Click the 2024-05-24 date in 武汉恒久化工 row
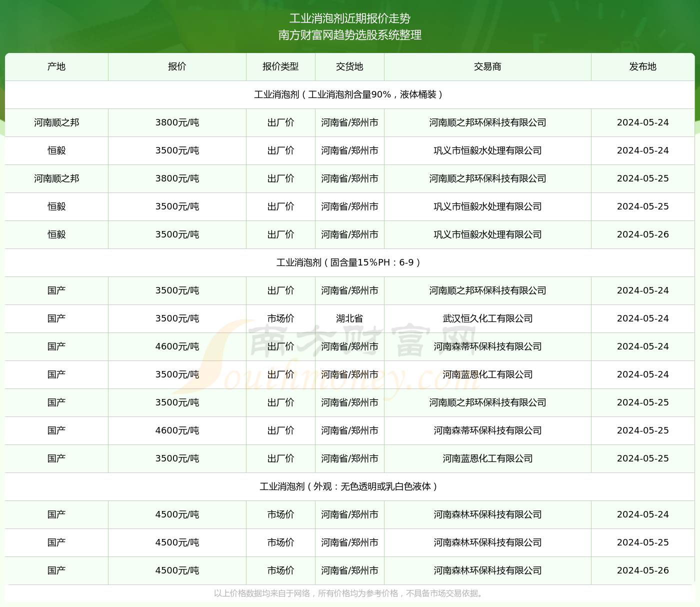This screenshot has width=700, height=607. 643,318
